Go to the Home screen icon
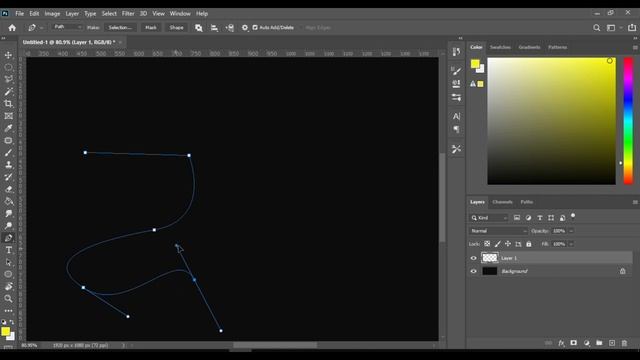This screenshot has height=360, width=640. pos(12,28)
